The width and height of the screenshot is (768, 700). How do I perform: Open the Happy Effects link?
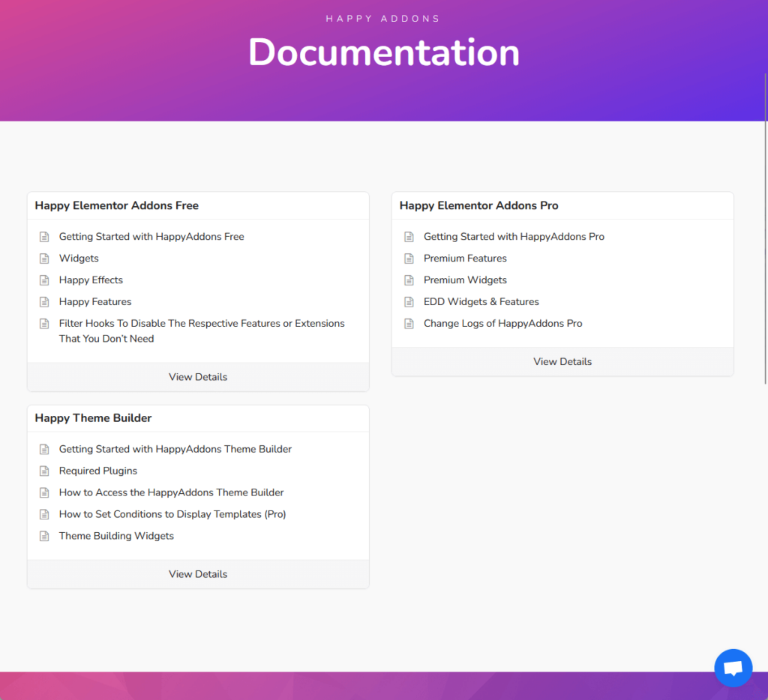click(91, 280)
